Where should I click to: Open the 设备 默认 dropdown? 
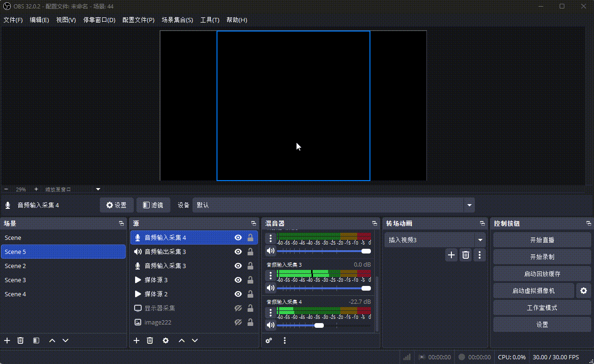[469, 205]
